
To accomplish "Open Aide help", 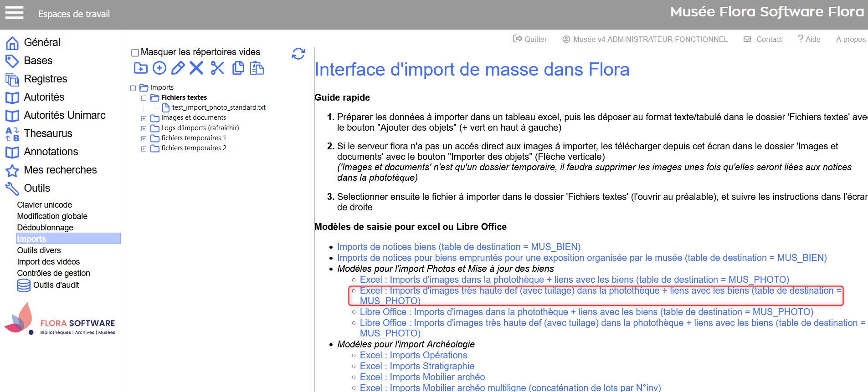I will pos(809,39).
